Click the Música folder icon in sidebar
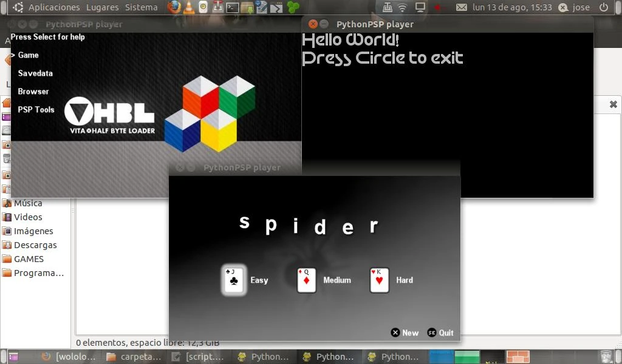622x364 pixels. (7, 203)
